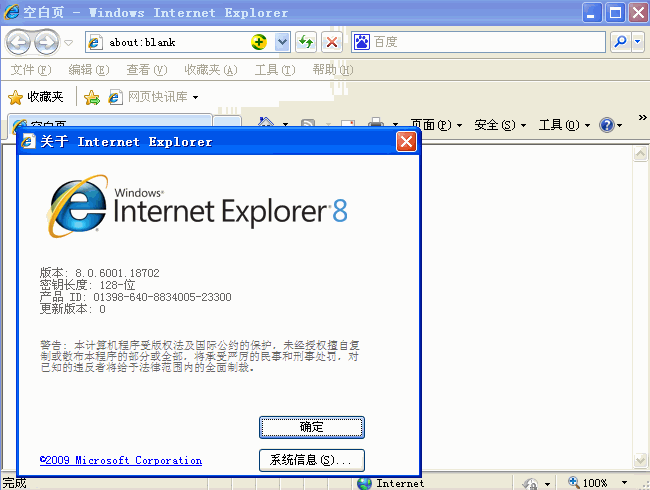Click the 100% zoom level button
The width and height of the screenshot is (650, 490).
click(588, 483)
